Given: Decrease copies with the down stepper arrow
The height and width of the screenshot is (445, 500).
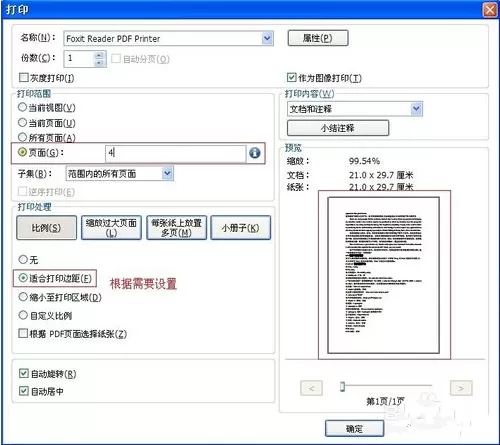Looking at the screenshot, I should tap(99, 63).
